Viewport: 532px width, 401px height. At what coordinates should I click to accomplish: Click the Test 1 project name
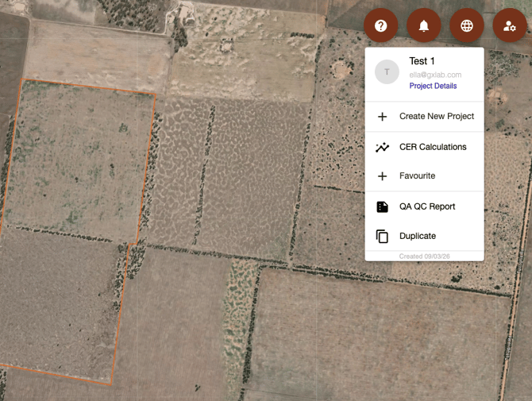click(422, 61)
